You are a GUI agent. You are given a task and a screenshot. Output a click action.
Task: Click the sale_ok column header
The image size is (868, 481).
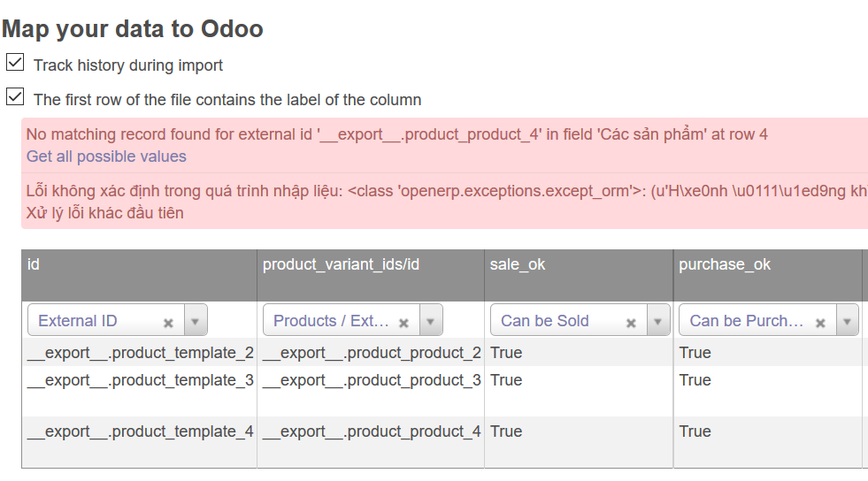pos(579,275)
